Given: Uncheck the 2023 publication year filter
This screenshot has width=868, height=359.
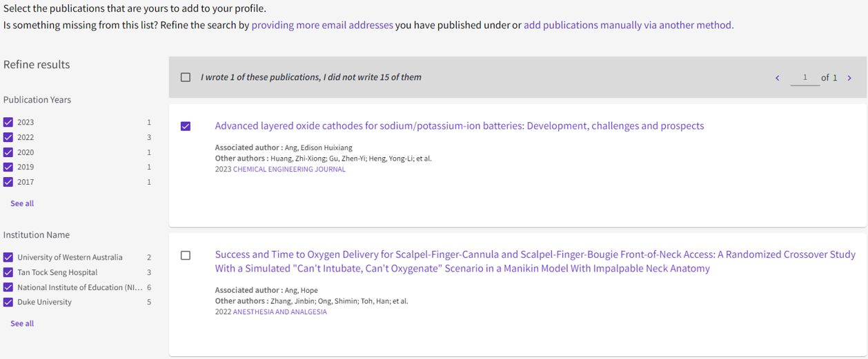Looking at the screenshot, I should coord(8,122).
